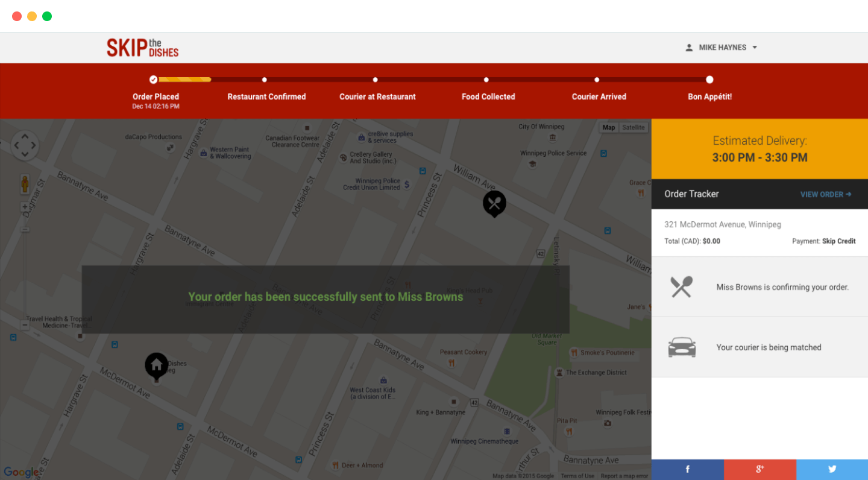The image size is (868, 480).
Task: Open the Mike Haynes account dropdown arrow
Action: coord(755,48)
